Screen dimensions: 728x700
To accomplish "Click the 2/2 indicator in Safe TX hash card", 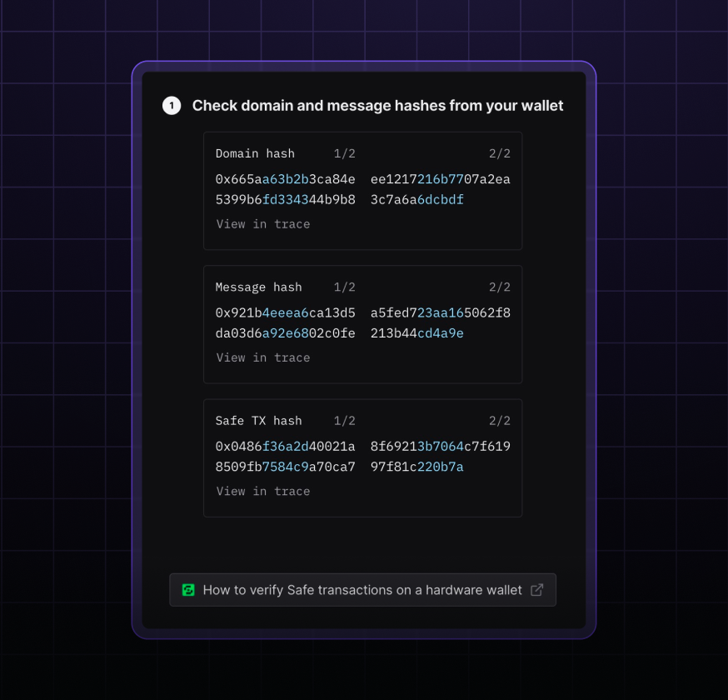I will click(500, 420).
